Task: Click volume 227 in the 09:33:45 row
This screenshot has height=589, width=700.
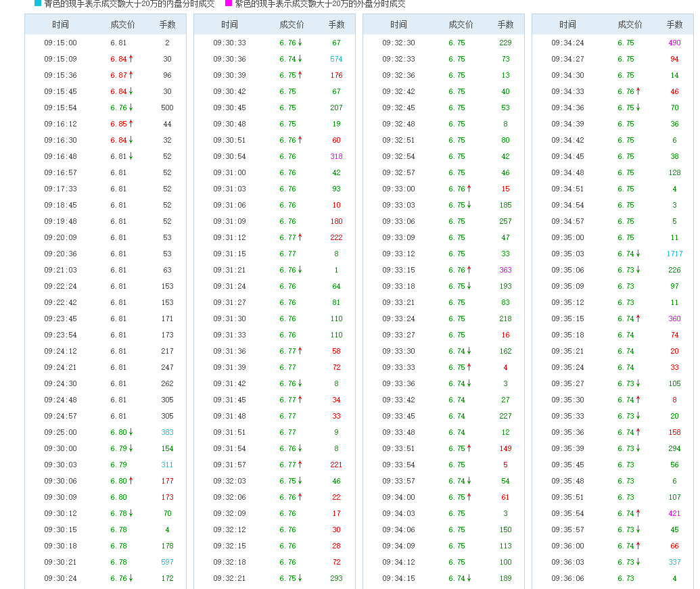Action: [x=505, y=416]
